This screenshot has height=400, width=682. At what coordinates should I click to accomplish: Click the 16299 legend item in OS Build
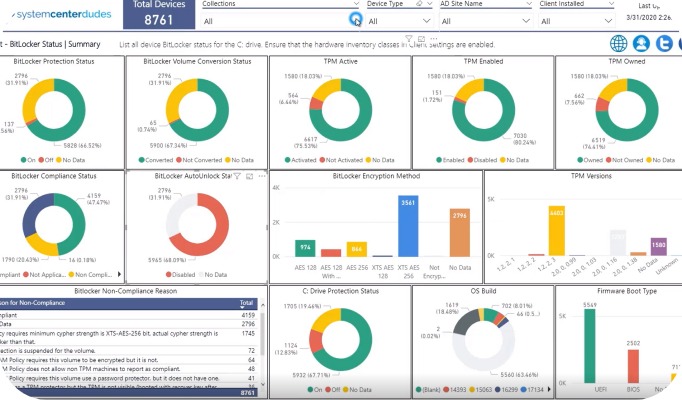(505, 390)
